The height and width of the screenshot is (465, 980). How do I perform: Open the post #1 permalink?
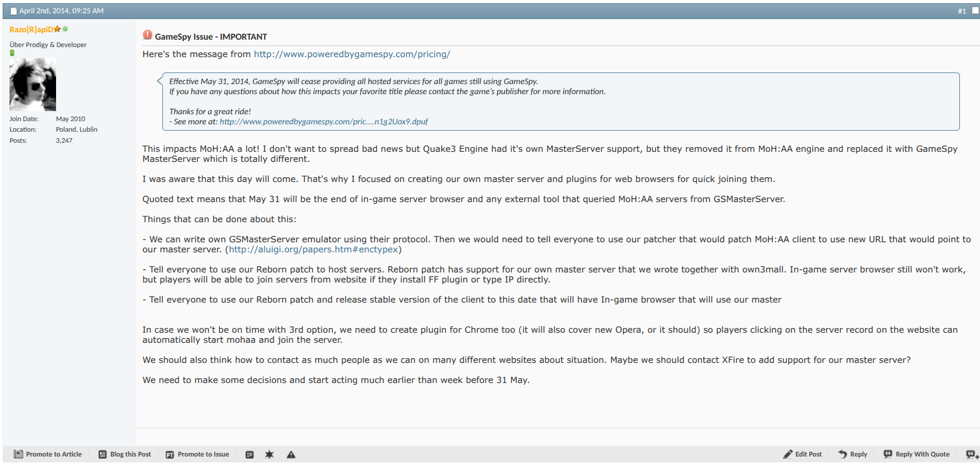coord(962,11)
